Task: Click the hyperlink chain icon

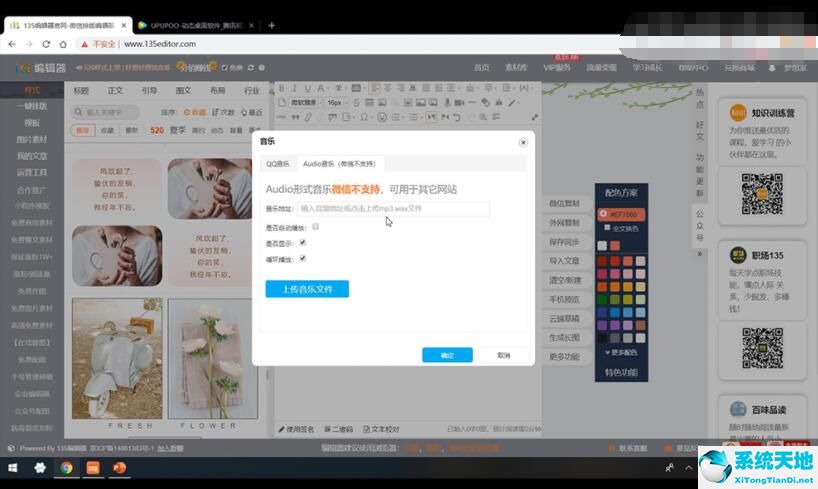Action: (x=308, y=117)
